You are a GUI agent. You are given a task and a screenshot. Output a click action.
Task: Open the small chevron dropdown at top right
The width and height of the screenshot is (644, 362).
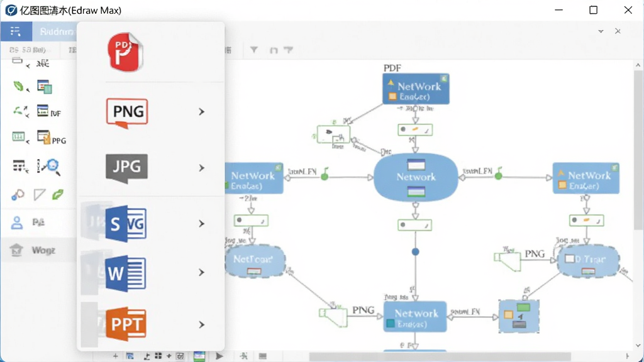(x=601, y=31)
